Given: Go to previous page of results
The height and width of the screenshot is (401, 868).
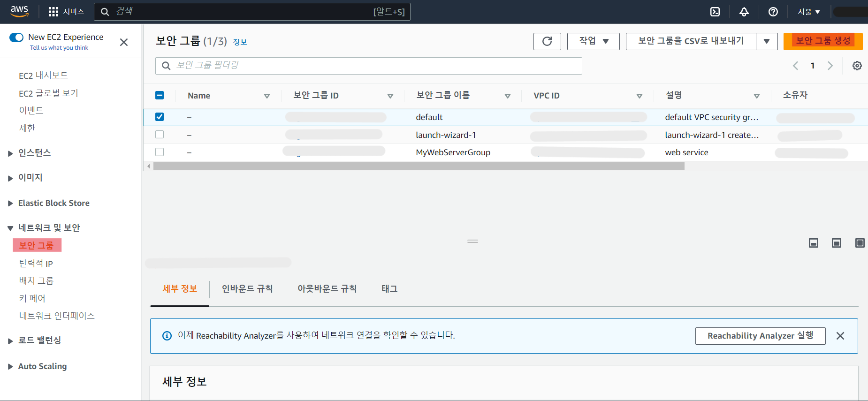Looking at the screenshot, I should click(x=795, y=66).
